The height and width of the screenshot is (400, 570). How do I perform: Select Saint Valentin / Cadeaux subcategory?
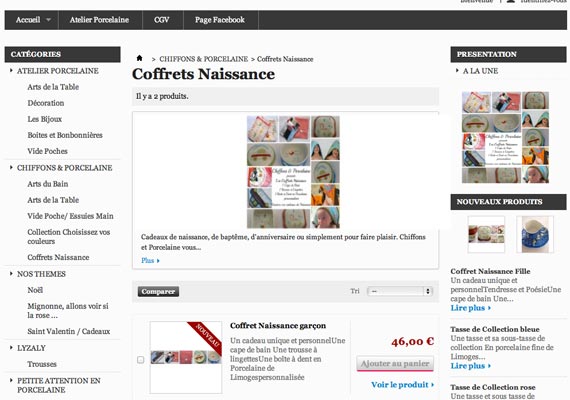tap(69, 331)
